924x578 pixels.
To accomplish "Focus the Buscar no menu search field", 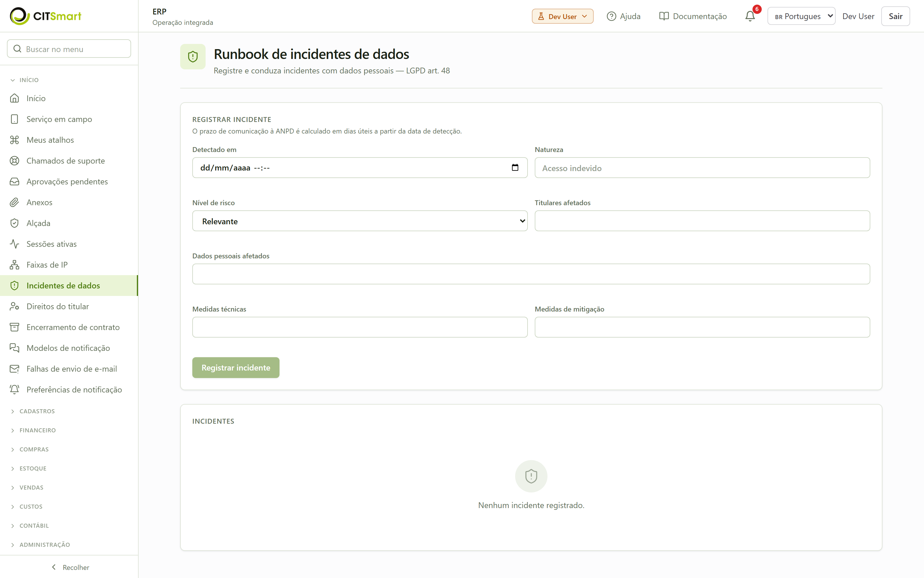I will [x=69, y=49].
